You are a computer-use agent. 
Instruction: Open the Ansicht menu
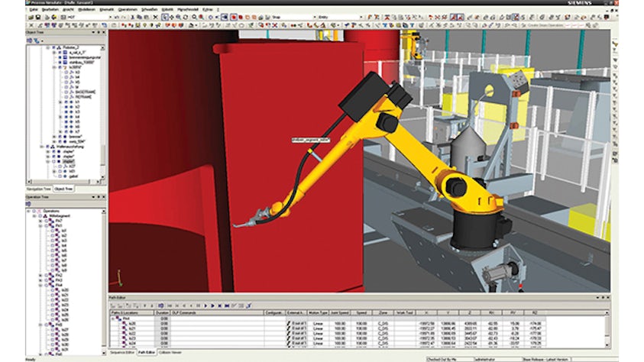[x=68, y=9]
